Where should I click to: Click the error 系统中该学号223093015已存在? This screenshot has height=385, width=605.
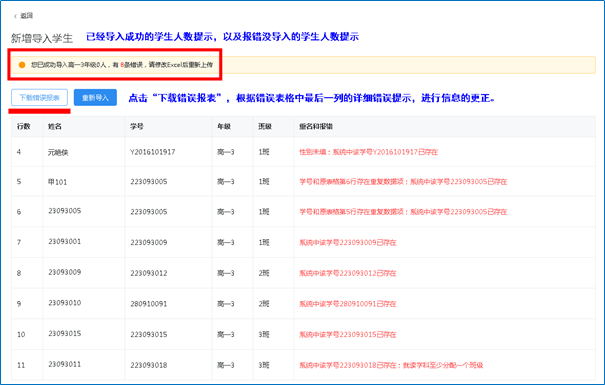pyautogui.click(x=348, y=334)
